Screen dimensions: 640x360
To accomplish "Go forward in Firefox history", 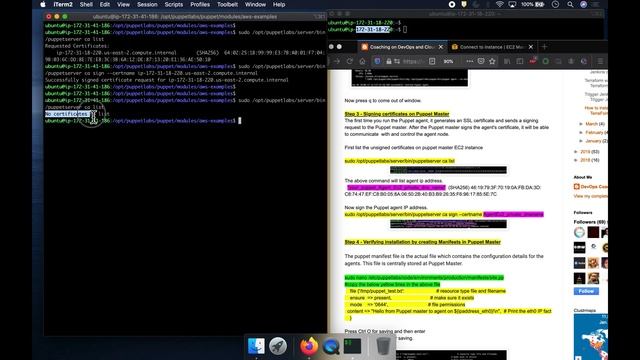I will [x=337, y=61].
